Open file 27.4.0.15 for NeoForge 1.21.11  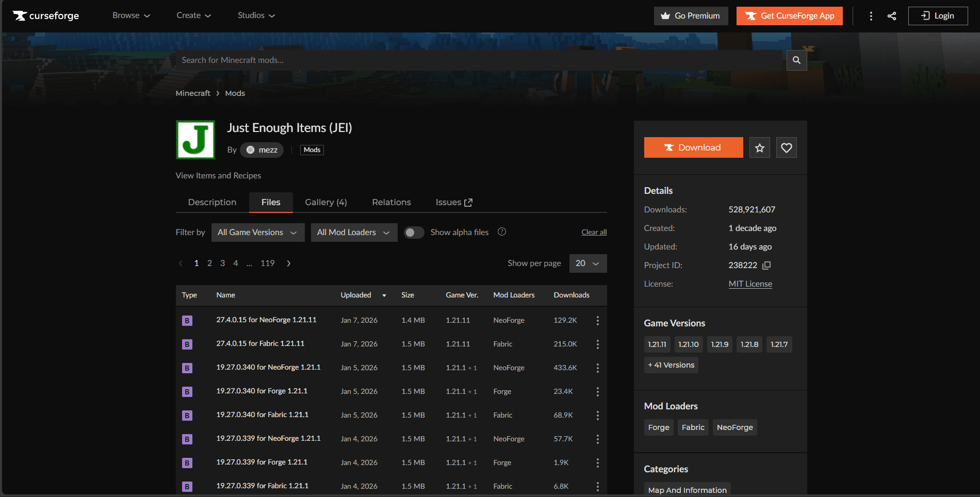click(267, 320)
